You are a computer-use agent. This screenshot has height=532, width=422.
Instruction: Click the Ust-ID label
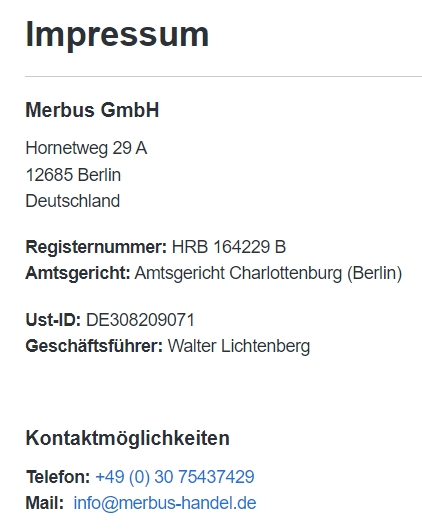[53, 320]
